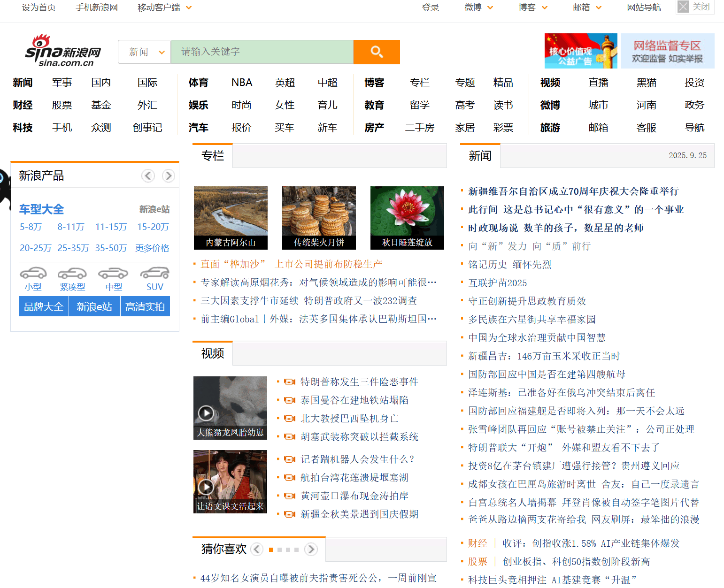This screenshot has height=588, width=724.
Task: Open the 科技 navigation section
Action: [23, 128]
